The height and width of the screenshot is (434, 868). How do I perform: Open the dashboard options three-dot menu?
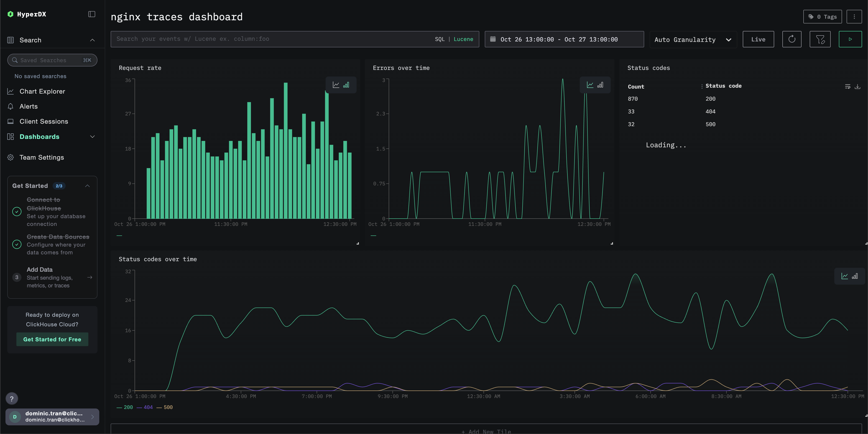[x=855, y=16]
